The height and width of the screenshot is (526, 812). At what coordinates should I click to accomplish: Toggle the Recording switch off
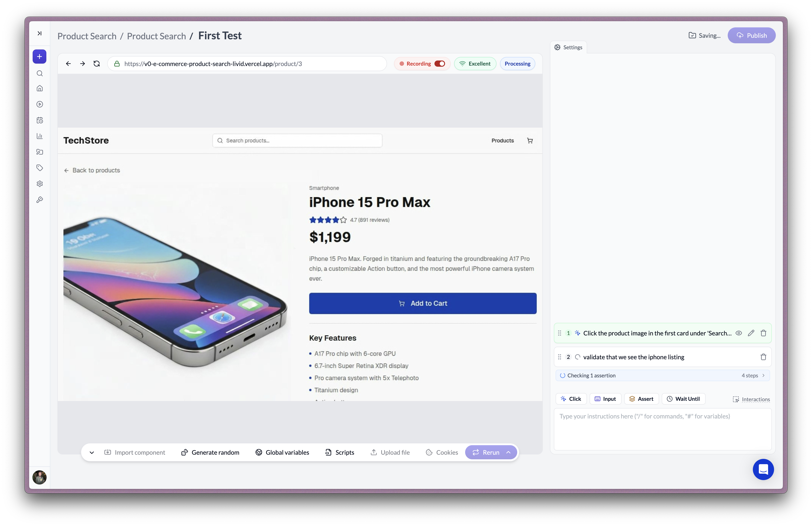440,64
